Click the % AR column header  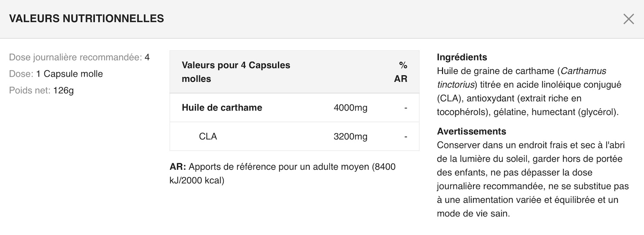[x=401, y=72]
